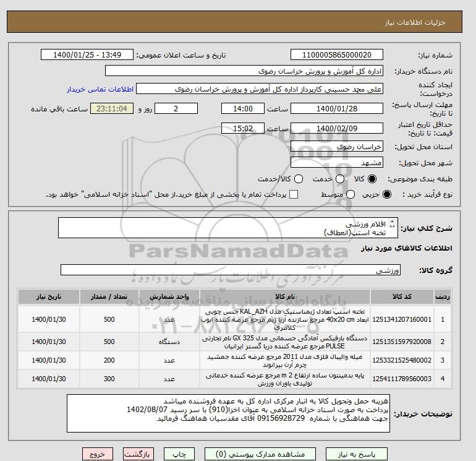Click the چاپ print button

pyautogui.click(x=179, y=454)
